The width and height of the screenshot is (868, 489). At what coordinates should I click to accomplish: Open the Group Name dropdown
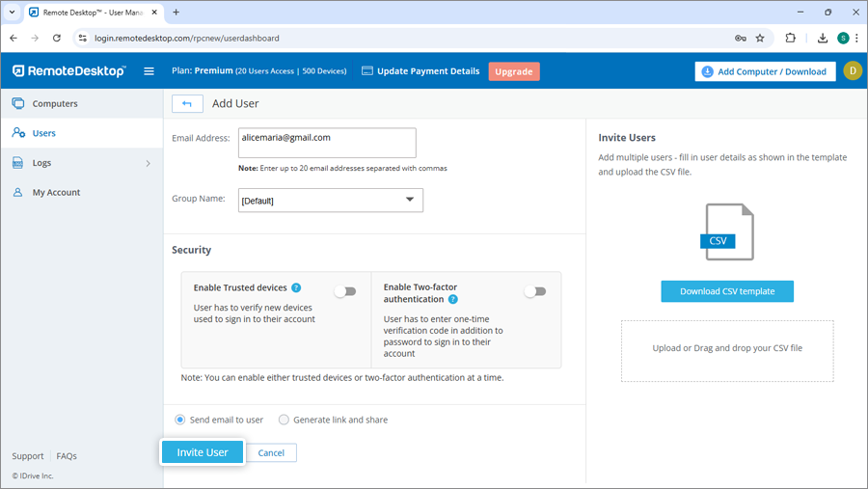coord(331,200)
